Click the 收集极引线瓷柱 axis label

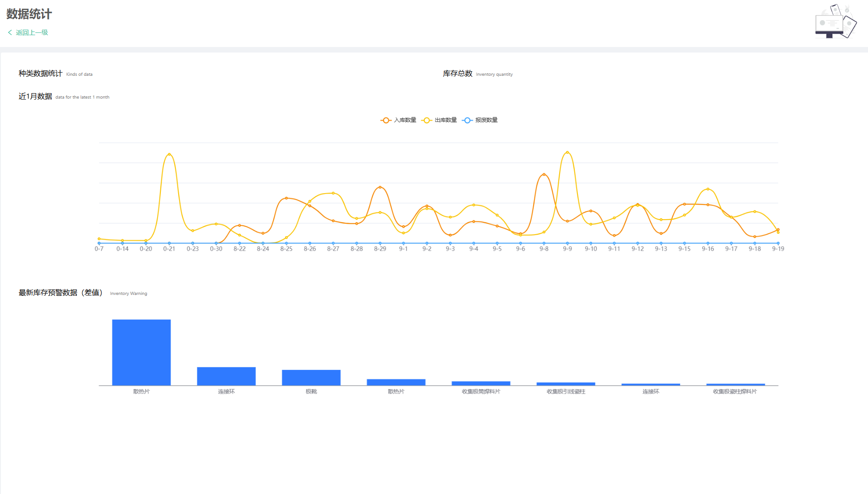pos(566,392)
